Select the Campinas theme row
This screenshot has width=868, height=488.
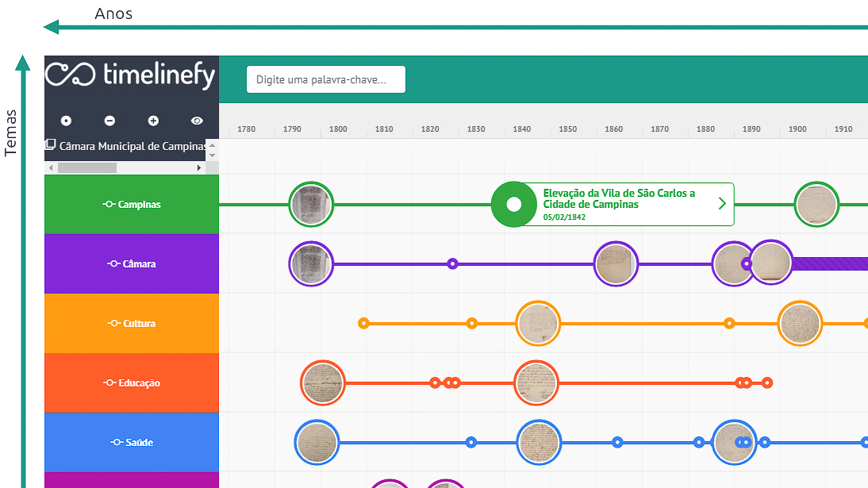132,205
